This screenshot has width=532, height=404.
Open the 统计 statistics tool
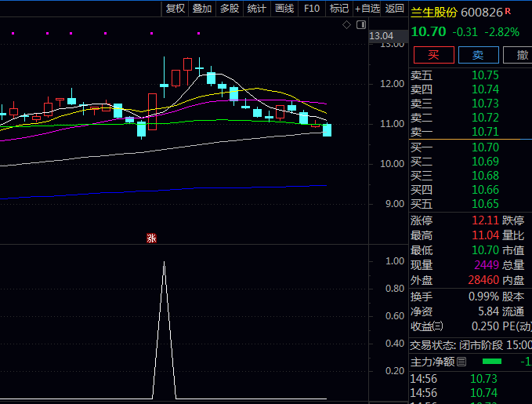[x=257, y=9]
